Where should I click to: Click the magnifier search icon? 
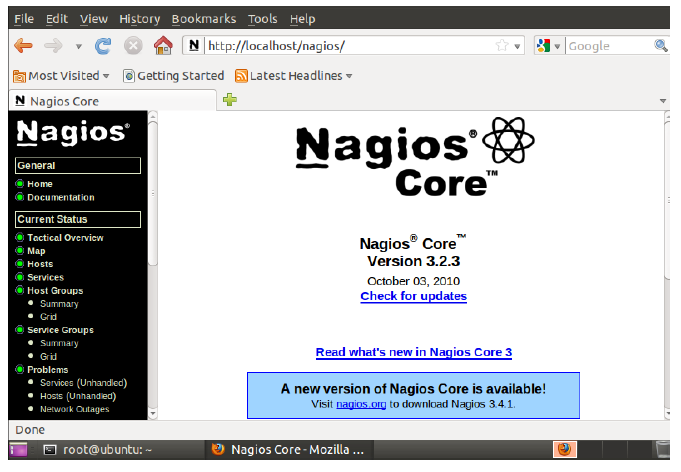click(661, 45)
